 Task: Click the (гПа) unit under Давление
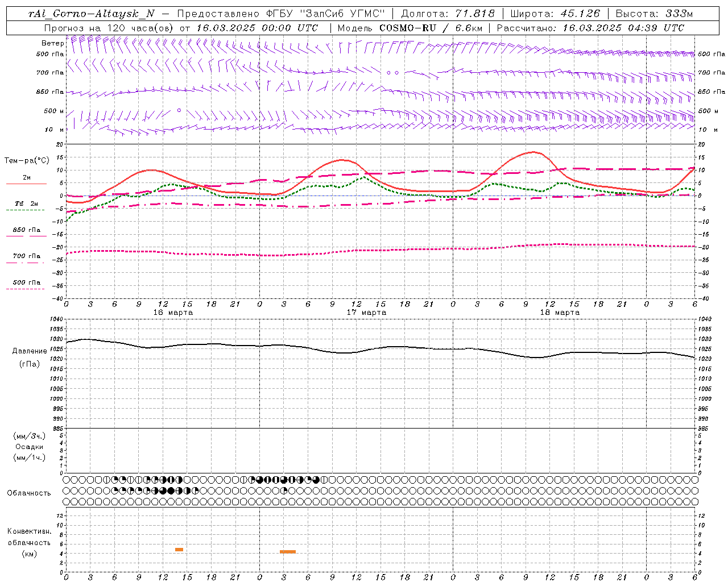click(30, 364)
